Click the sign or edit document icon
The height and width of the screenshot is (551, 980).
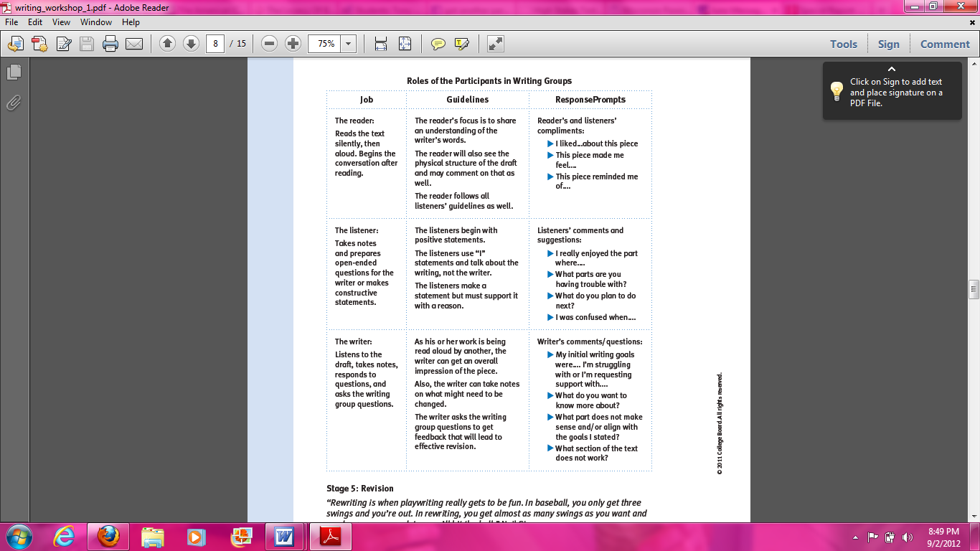[63, 44]
